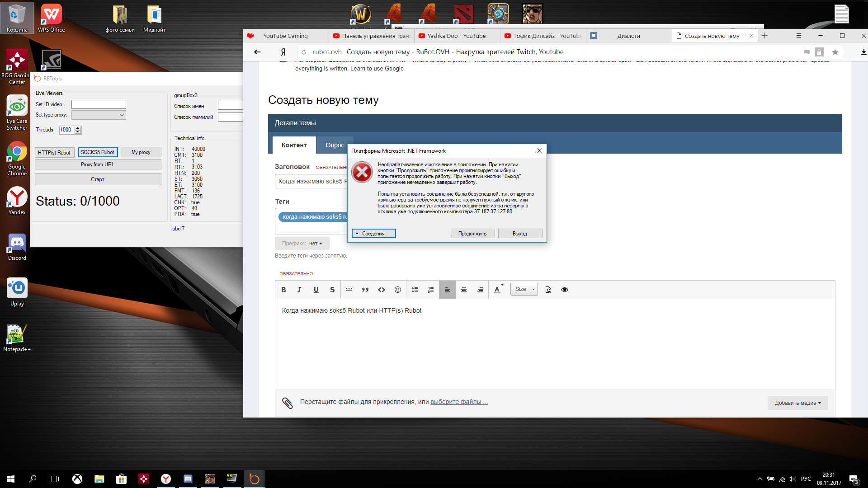Click the выберите файлы link

pyautogui.click(x=459, y=402)
